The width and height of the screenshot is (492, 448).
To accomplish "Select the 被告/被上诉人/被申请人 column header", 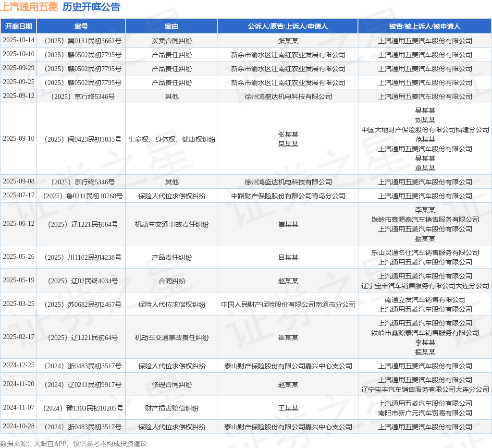I will point(425,26).
